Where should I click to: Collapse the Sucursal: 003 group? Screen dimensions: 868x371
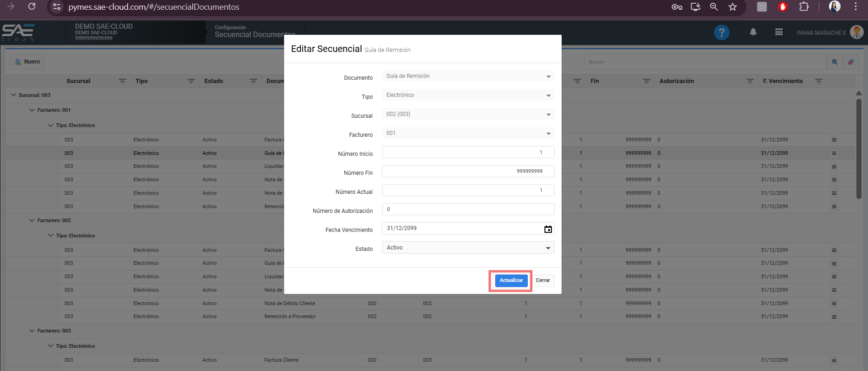pyautogui.click(x=13, y=95)
